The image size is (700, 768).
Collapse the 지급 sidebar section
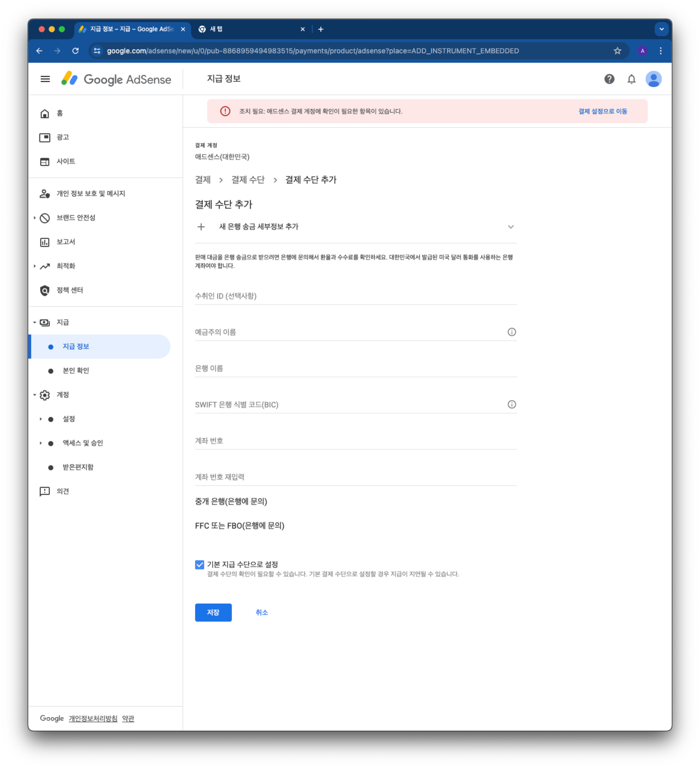point(35,322)
